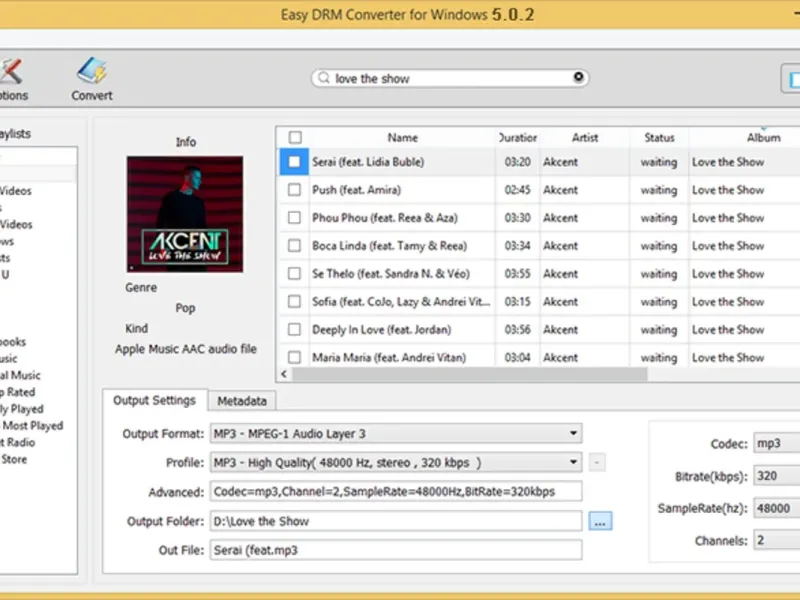
Task: Click the 'waiting' status of Boca Linda row
Action: pyautogui.click(x=659, y=246)
